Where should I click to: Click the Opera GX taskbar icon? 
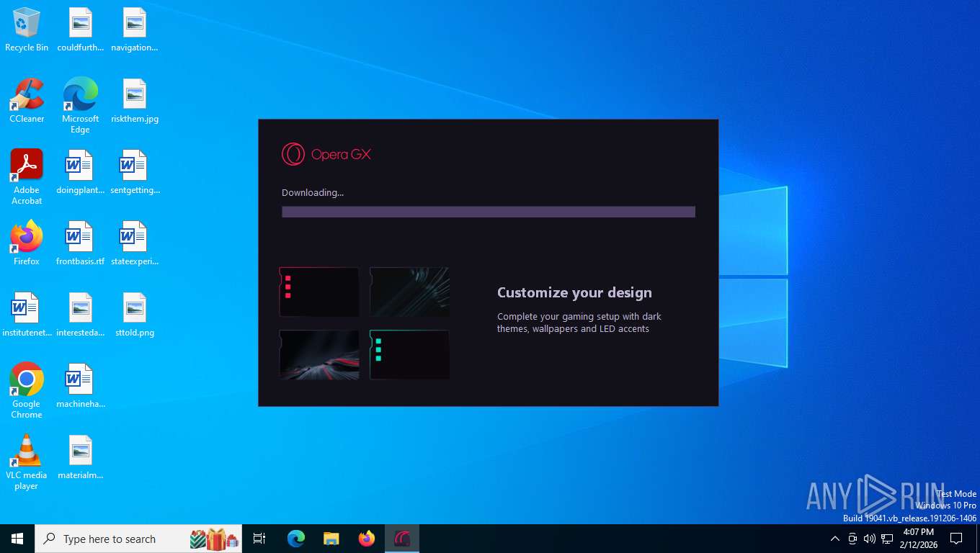pyautogui.click(x=402, y=539)
